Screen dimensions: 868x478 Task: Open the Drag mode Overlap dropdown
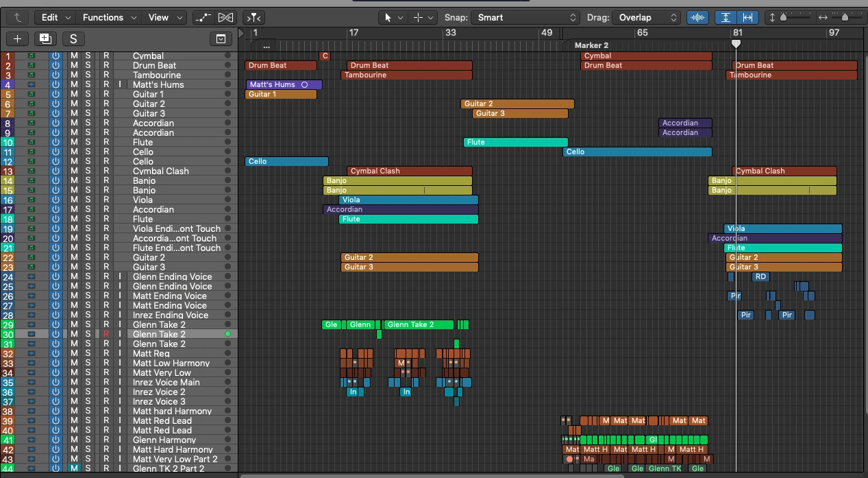tap(646, 17)
